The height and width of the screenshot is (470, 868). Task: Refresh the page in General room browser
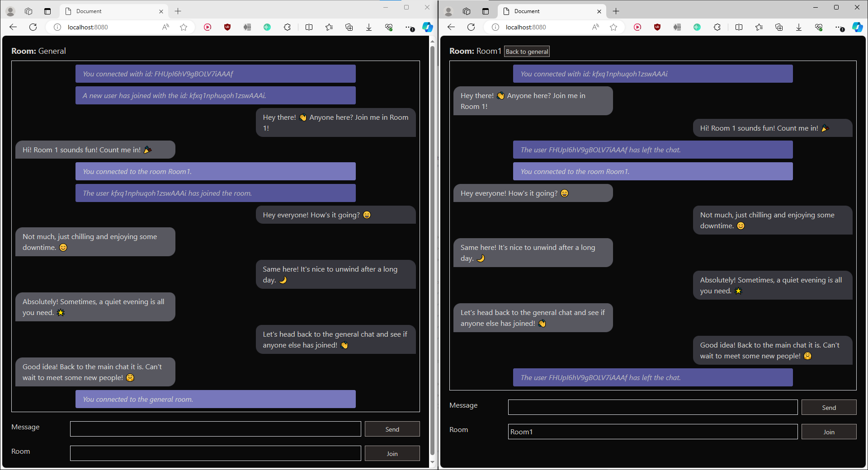point(33,27)
